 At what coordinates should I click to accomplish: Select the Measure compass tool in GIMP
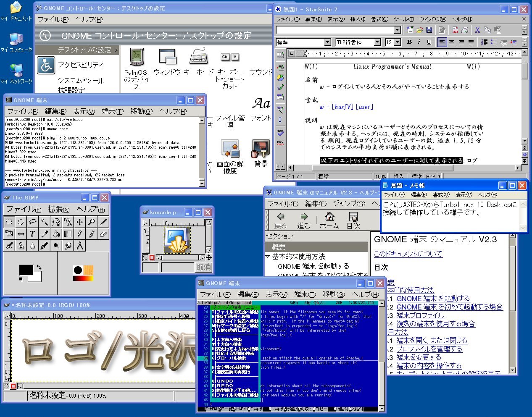[79, 245]
